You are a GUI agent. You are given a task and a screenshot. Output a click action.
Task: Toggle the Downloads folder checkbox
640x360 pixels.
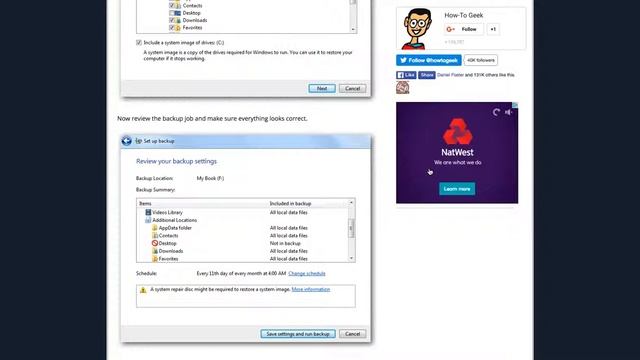[x=172, y=20]
